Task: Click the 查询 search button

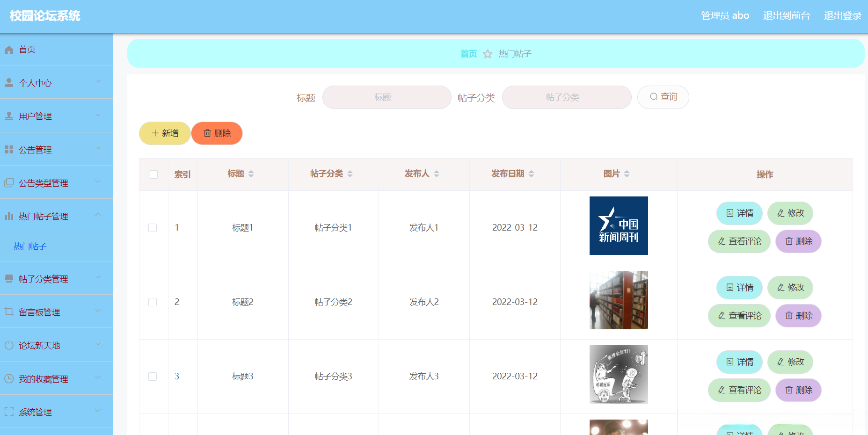Action: point(663,97)
